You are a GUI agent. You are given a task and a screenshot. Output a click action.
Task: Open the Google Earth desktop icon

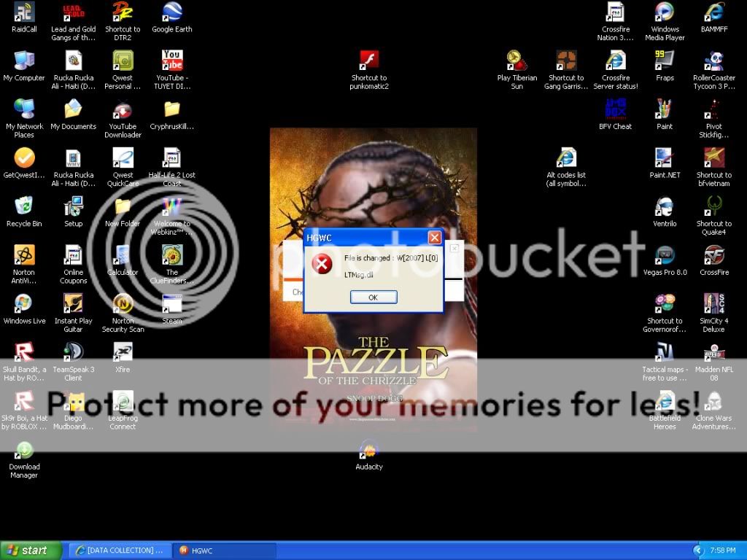(x=172, y=13)
